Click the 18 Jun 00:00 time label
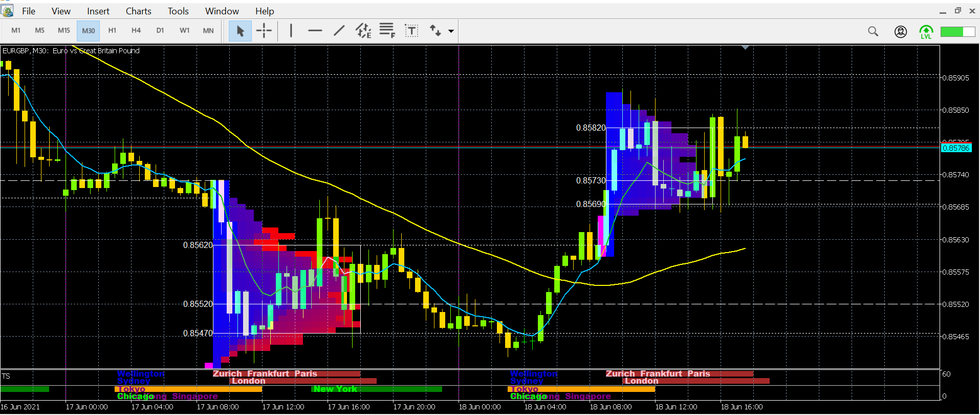 (x=480, y=407)
